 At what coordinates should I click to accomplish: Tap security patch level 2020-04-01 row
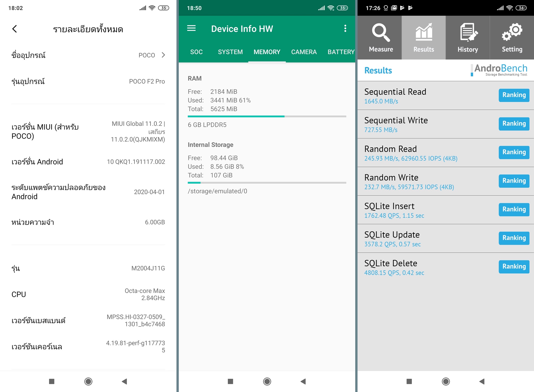[x=88, y=192]
